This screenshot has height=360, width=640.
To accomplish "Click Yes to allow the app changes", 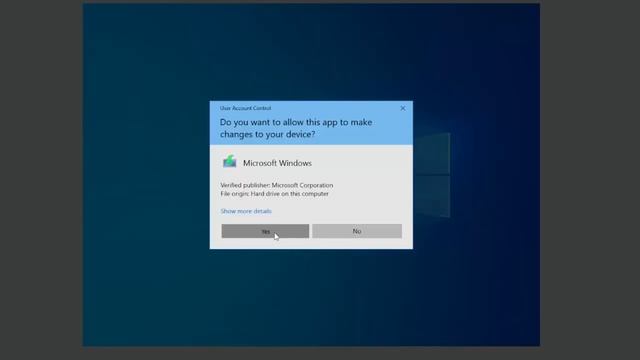I will (x=265, y=231).
